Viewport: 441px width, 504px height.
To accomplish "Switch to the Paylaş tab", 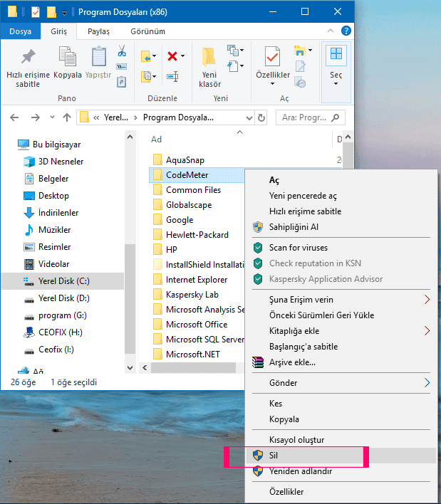I will click(98, 31).
